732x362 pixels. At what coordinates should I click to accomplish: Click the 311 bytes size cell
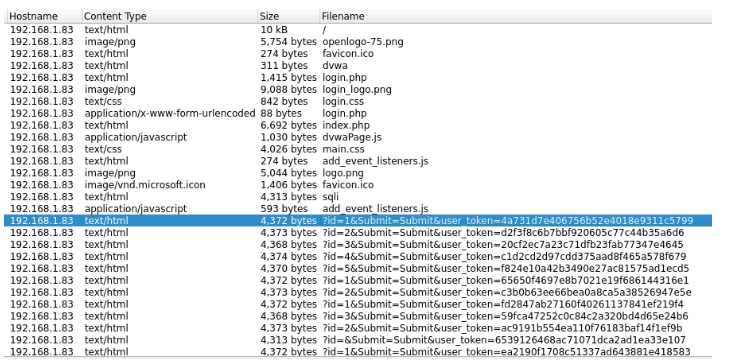coord(284,65)
